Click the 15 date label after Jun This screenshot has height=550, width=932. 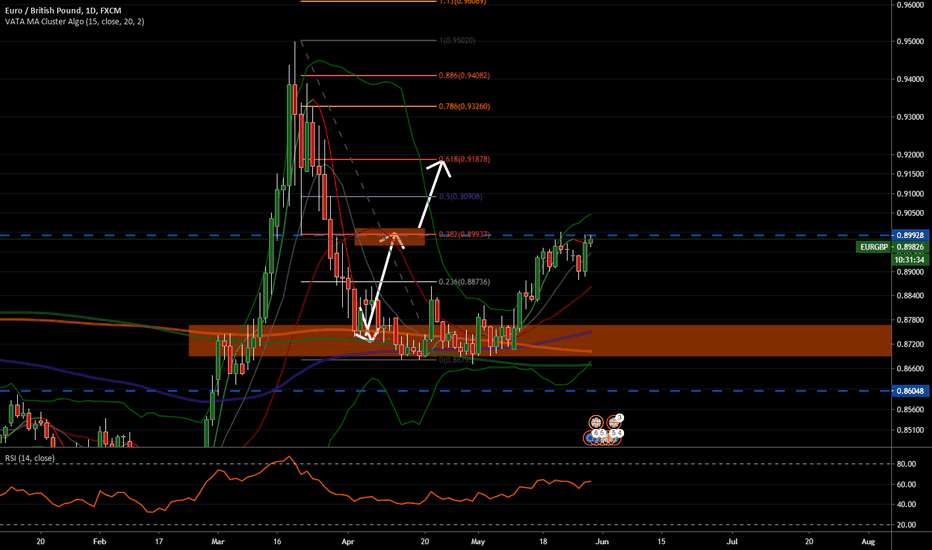(x=662, y=542)
